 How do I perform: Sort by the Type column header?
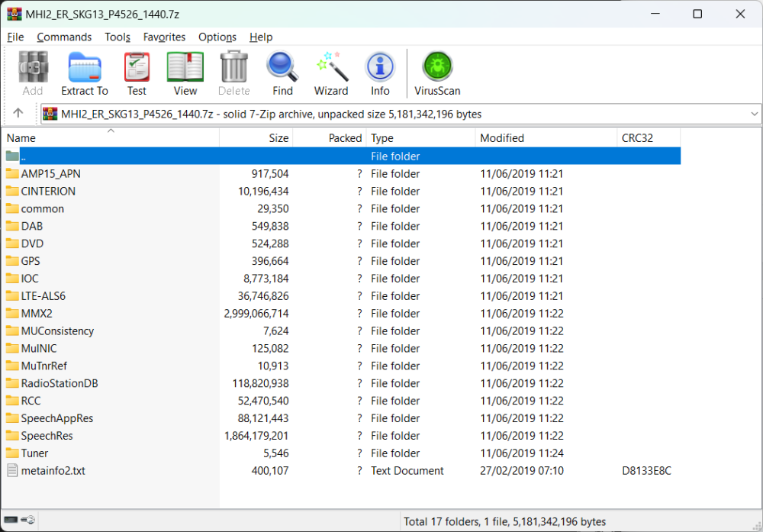pos(420,137)
